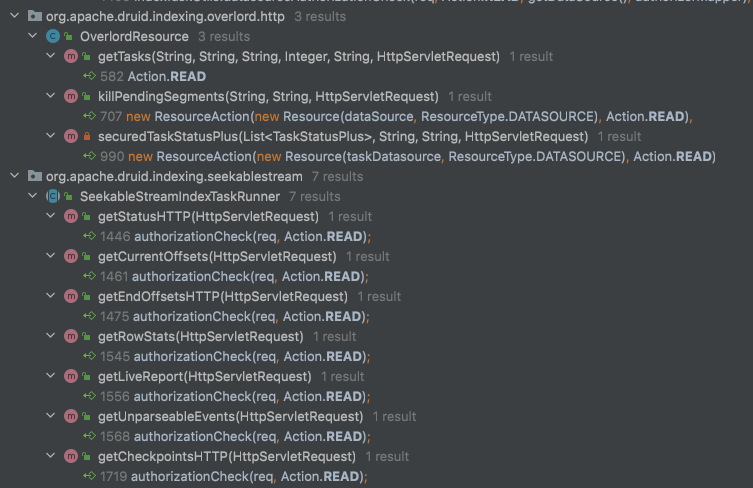Select the getRowStats(HttpServletRequest) method row
This screenshot has width=753, height=488.
376,336
